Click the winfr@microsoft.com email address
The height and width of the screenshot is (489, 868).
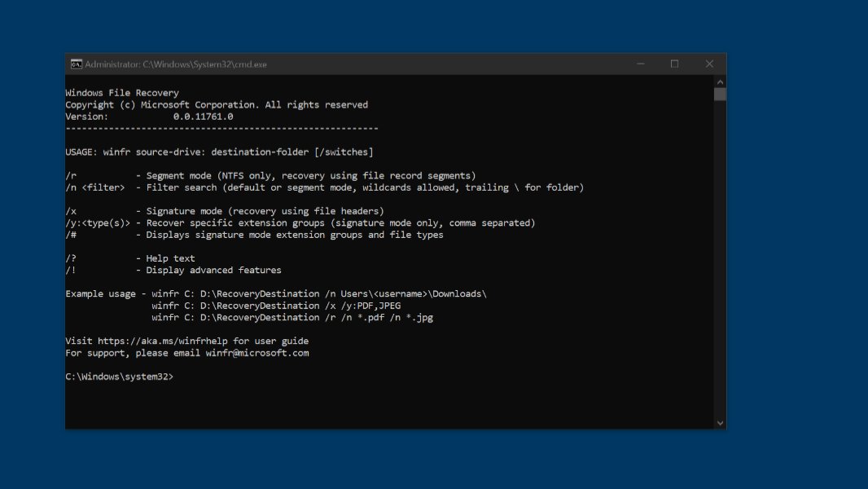click(x=257, y=353)
